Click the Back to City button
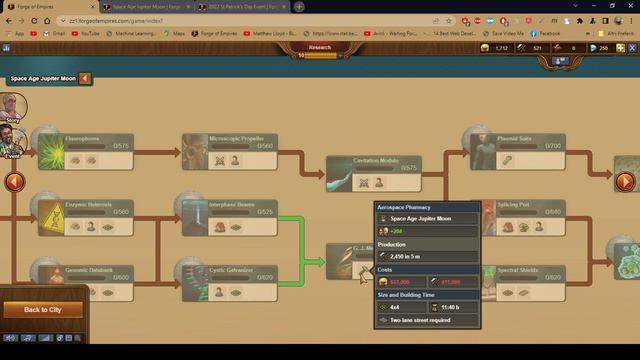This screenshot has height=360, width=640. click(x=43, y=310)
